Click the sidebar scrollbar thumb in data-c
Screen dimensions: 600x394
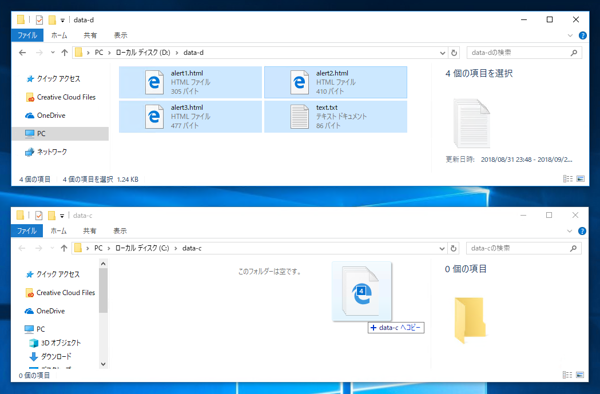tap(103, 290)
